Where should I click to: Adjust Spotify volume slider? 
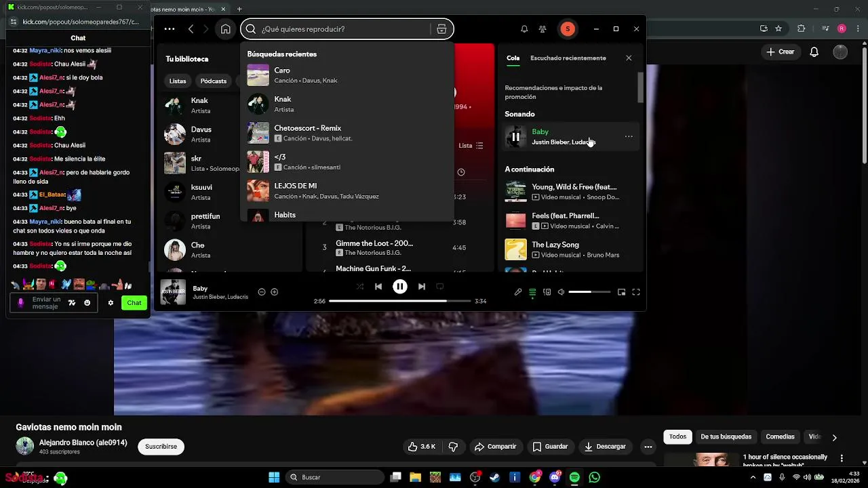tap(589, 292)
